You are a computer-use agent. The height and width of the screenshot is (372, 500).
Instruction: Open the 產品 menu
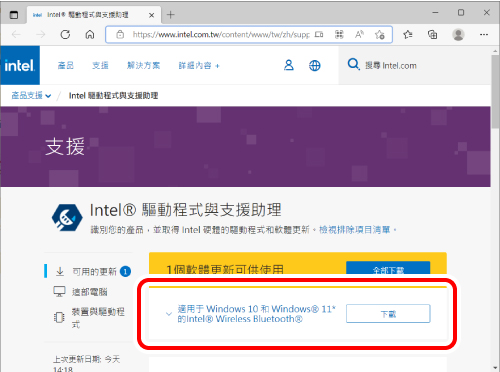[66, 65]
